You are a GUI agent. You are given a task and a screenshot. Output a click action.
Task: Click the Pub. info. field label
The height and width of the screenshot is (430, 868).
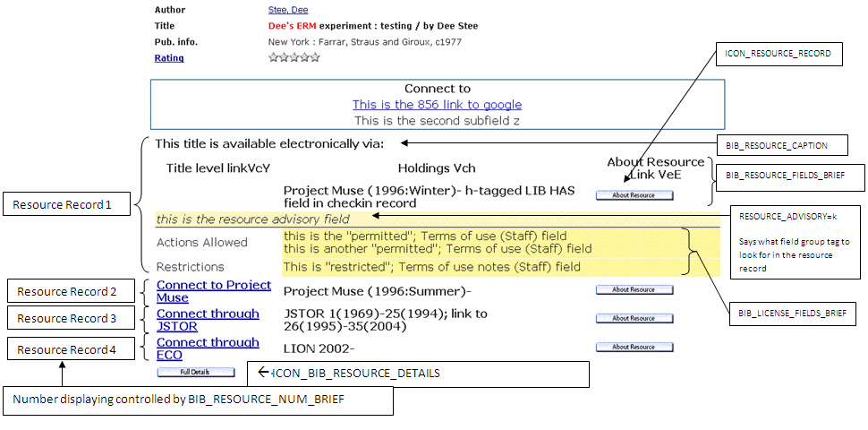click(x=176, y=41)
